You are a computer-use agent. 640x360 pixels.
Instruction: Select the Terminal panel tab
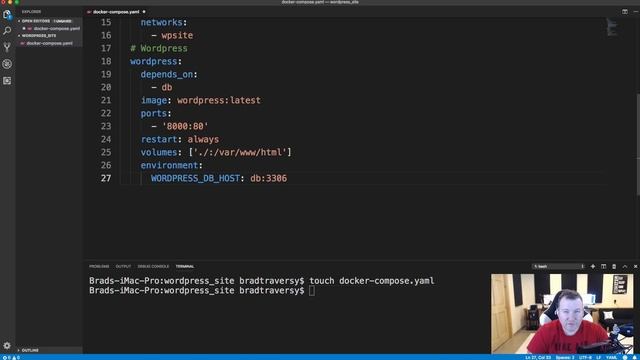point(185,267)
